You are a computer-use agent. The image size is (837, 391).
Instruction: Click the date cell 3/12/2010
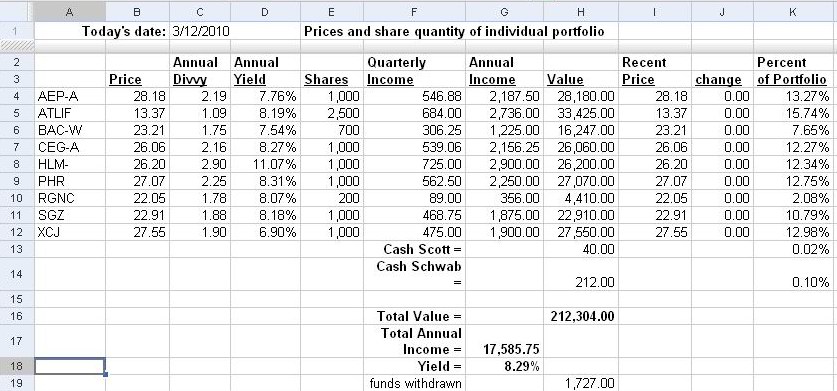(x=201, y=32)
